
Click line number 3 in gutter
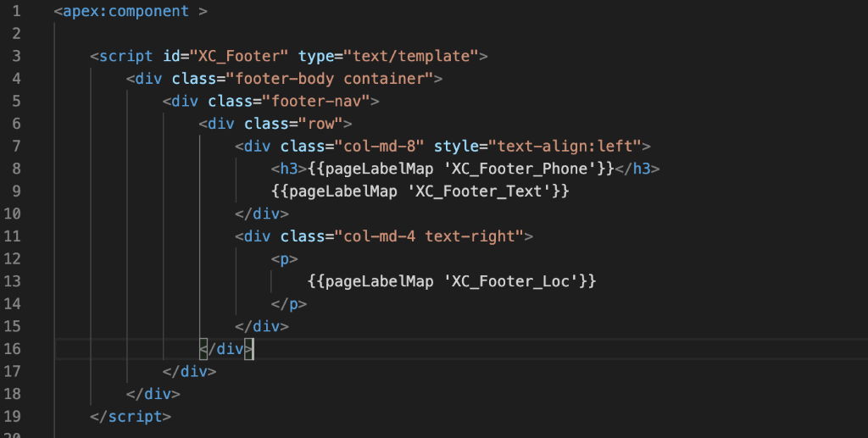[16, 56]
